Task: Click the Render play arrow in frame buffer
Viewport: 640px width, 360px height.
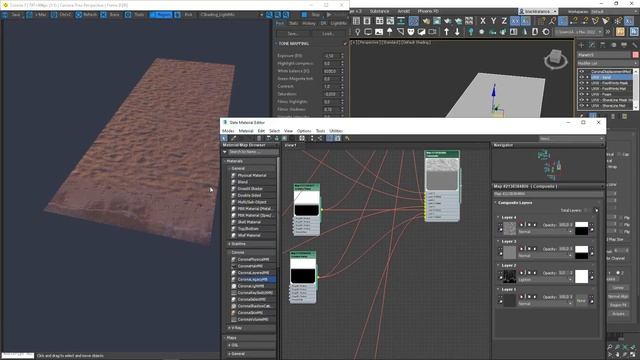Action: pyautogui.click(x=329, y=15)
